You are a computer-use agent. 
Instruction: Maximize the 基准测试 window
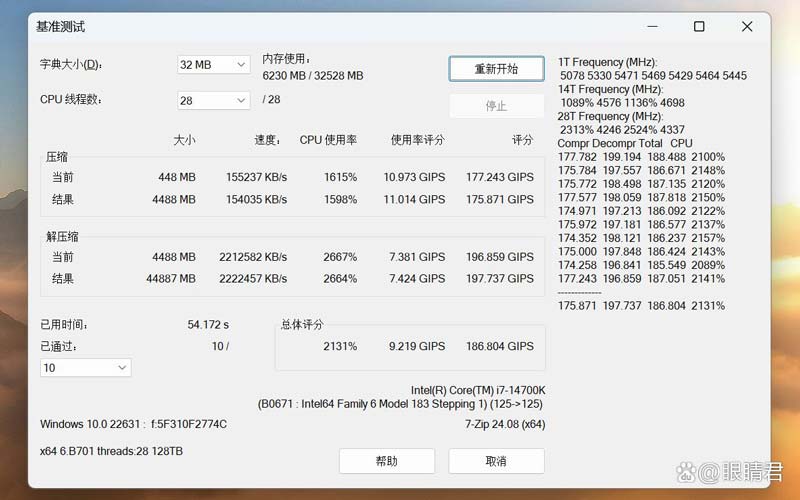(x=699, y=27)
